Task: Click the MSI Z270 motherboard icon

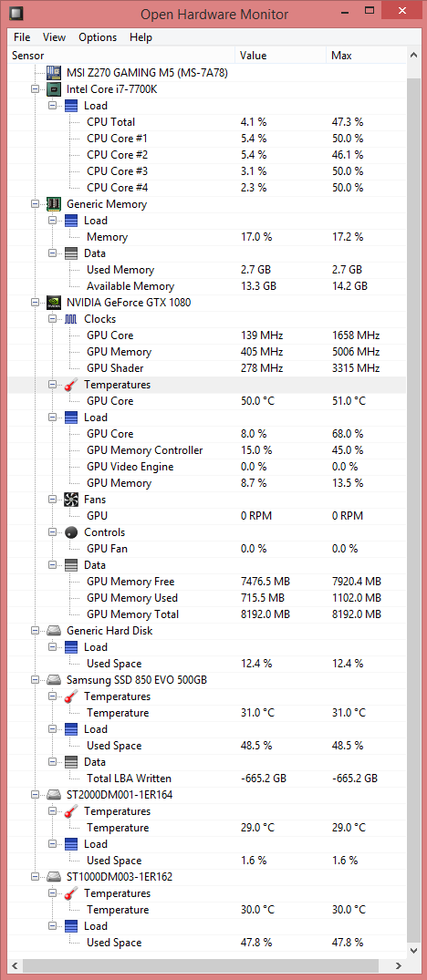Action: (55, 73)
